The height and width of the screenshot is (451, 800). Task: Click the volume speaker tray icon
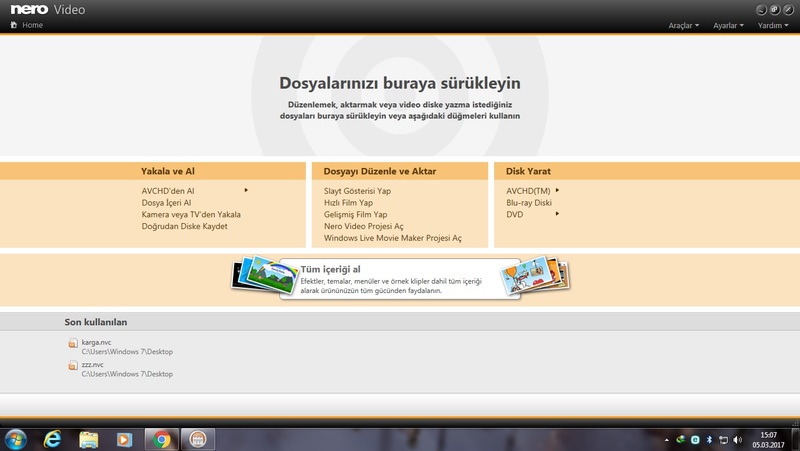pos(737,439)
